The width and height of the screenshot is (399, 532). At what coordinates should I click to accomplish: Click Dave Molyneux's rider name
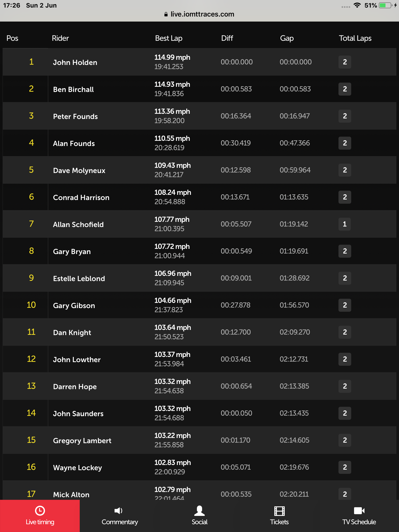coord(79,170)
